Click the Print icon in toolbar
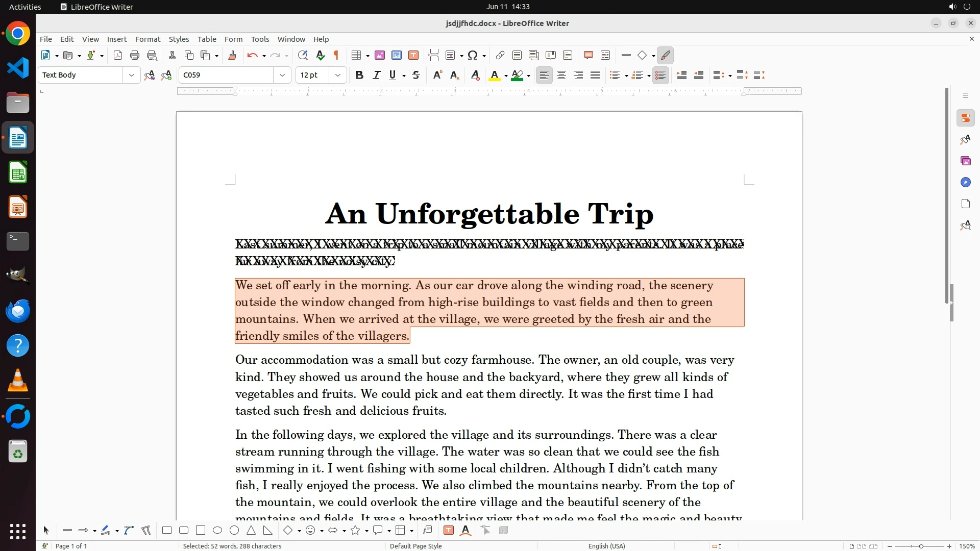Viewport: 980px width, 551px height. coord(135,55)
